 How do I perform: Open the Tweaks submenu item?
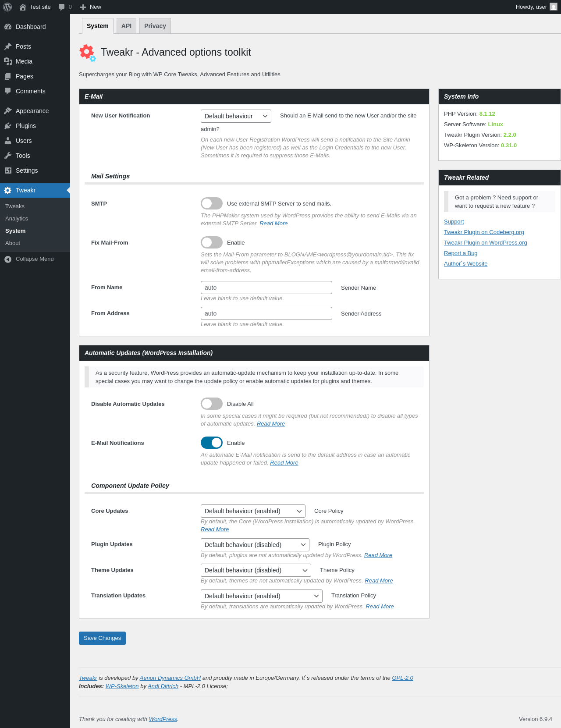click(35, 206)
